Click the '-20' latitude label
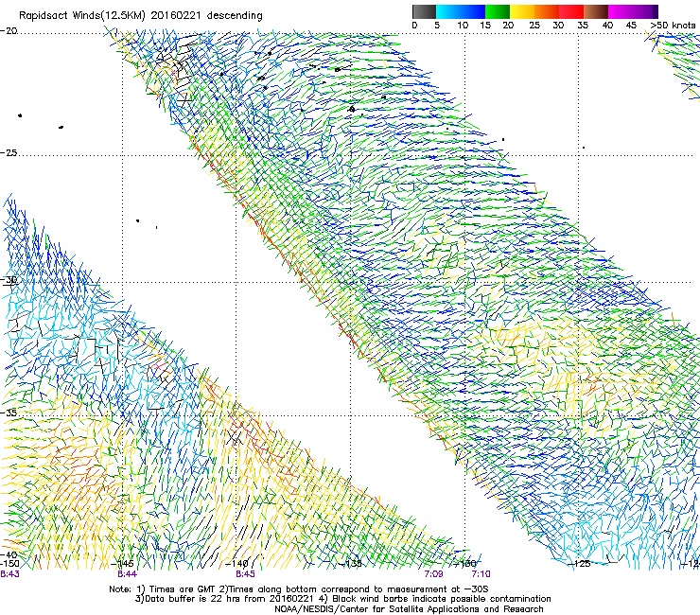The image size is (700, 615). pos(9,31)
